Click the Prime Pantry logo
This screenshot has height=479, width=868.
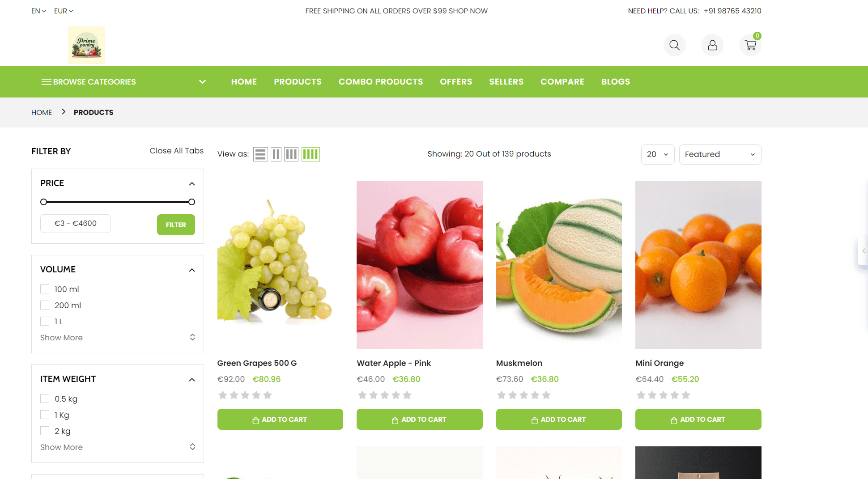(87, 45)
